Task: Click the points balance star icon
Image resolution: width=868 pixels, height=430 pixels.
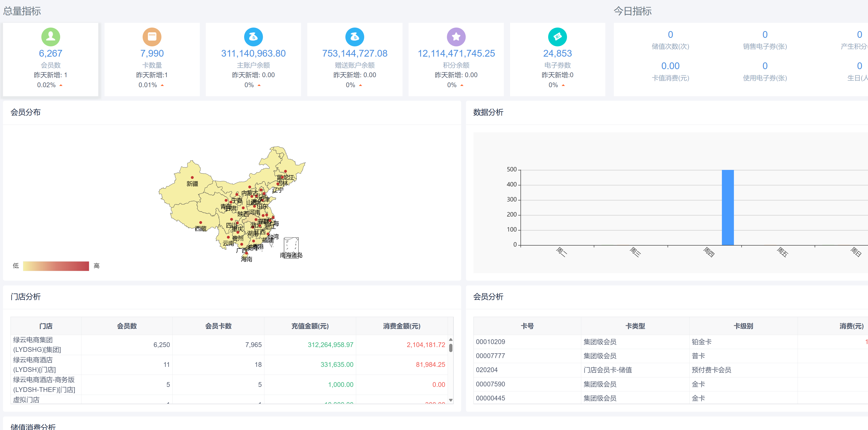Action: pyautogui.click(x=456, y=36)
